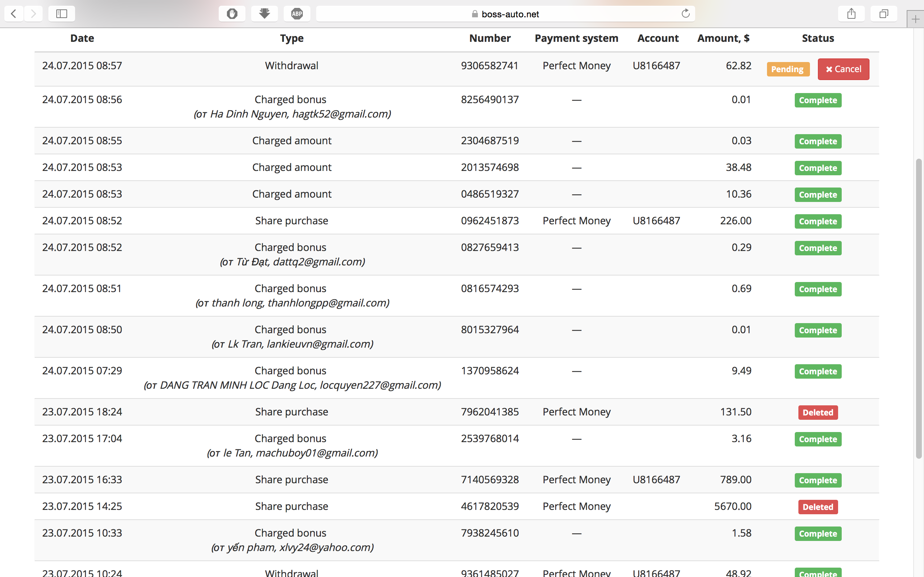Click the hand-shaped privacy extension icon
Screen dimensions: 924x577
tap(232, 14)
